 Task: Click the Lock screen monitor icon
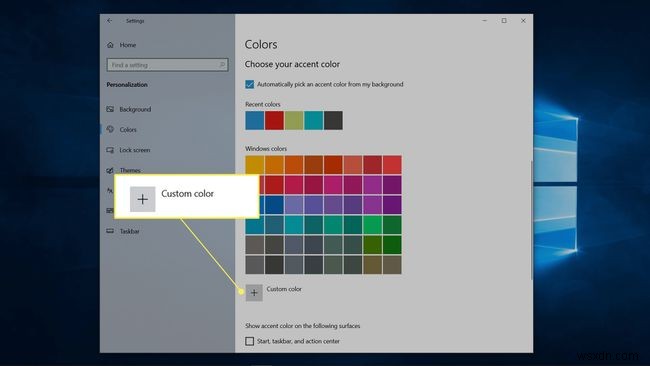(110, 150)
